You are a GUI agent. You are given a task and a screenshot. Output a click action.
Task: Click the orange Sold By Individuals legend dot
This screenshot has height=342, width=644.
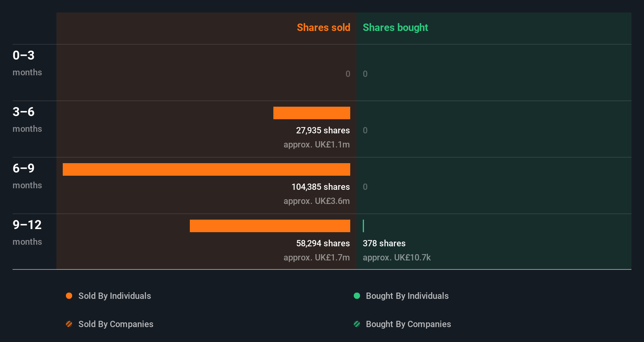point(69,296)
